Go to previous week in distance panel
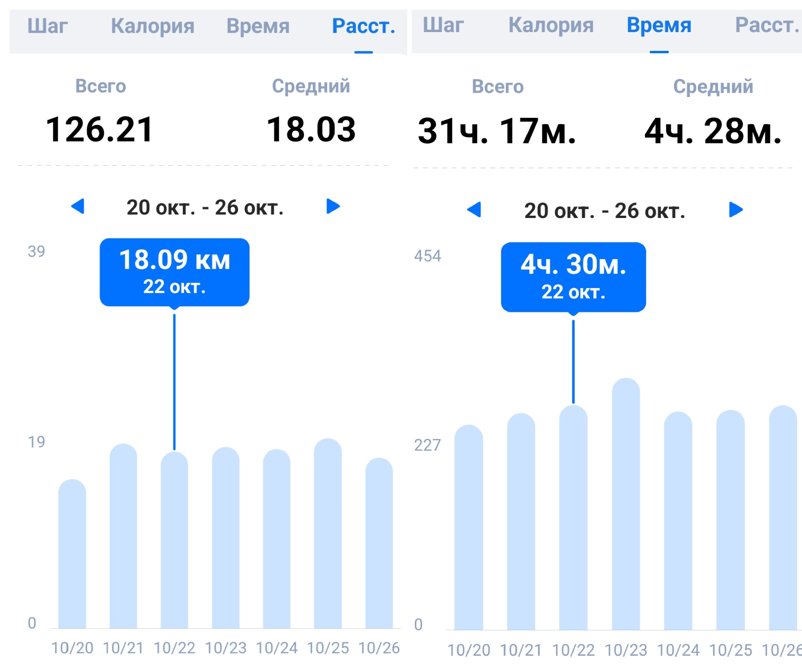802x672 pixels. coord(78,206)
